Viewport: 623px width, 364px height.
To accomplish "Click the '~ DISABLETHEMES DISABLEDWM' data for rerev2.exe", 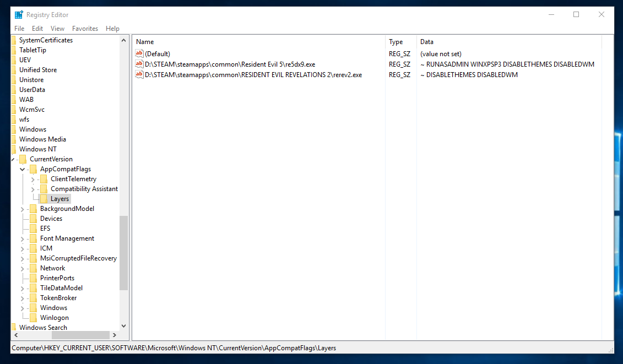I will point(469,75).
